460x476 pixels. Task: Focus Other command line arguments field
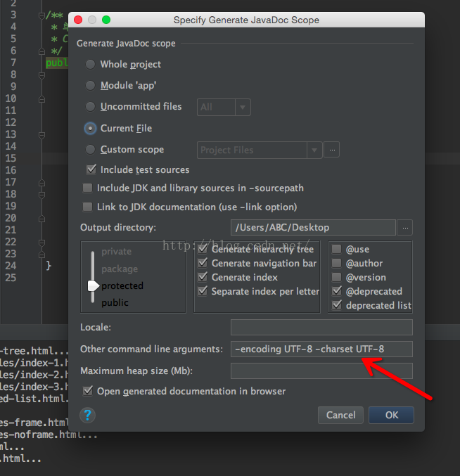(321, 349)
